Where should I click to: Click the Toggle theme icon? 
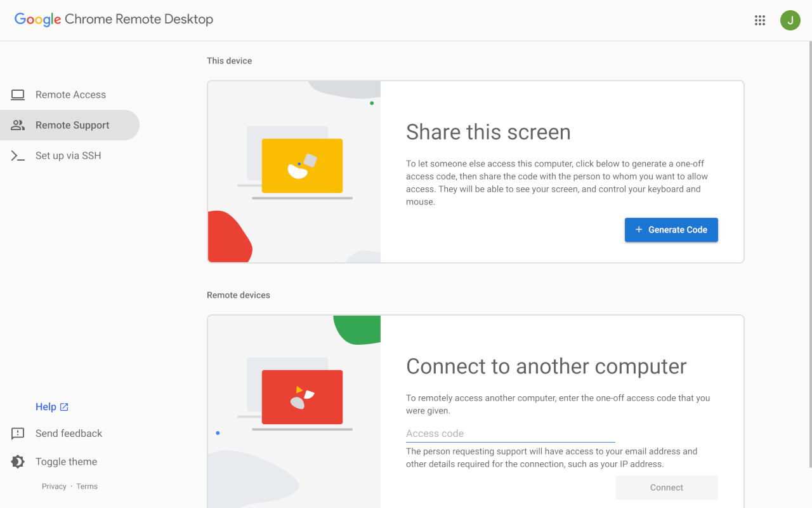point(18,462)
